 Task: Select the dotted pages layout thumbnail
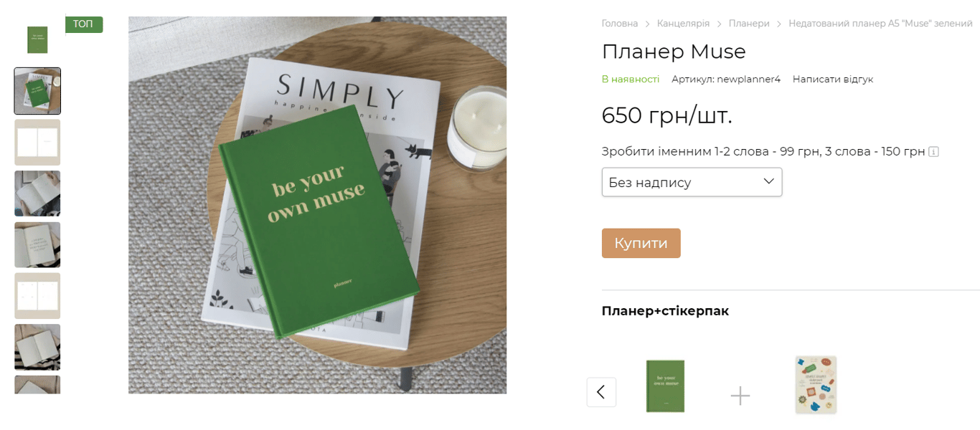click(37, 296)
